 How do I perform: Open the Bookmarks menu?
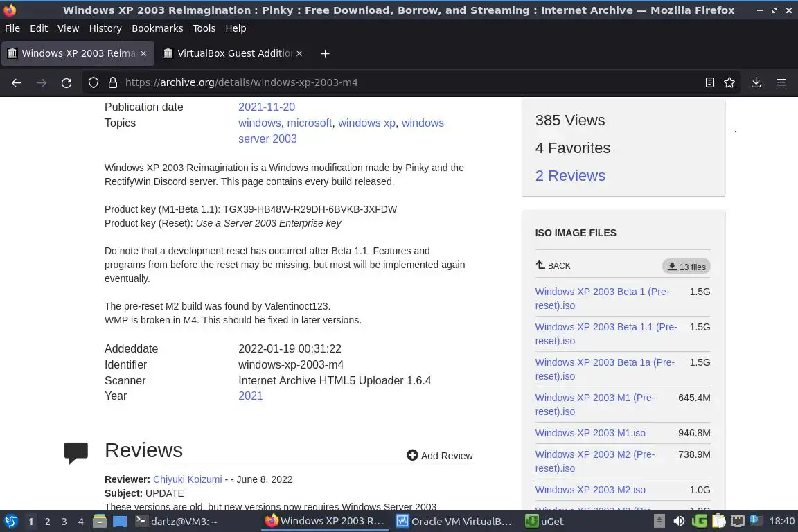tap(157, 28)
